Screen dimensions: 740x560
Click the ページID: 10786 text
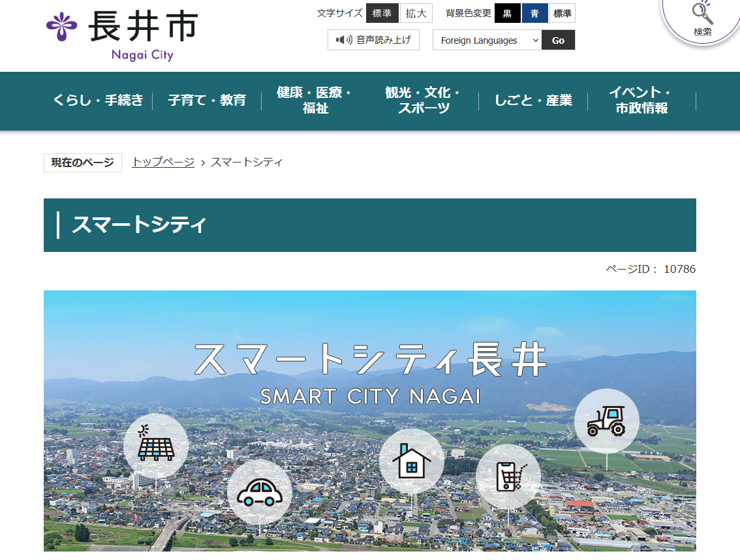pyautogui.click(x=651, y=269)
